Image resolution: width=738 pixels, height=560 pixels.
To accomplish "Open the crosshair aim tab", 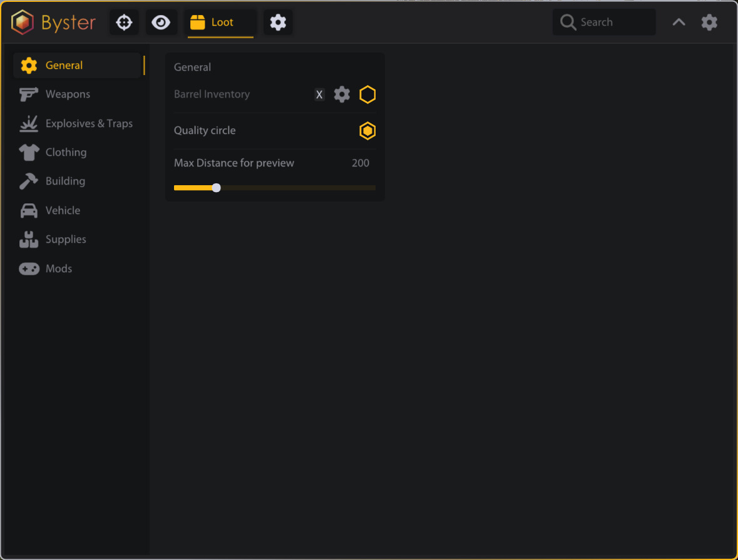I will [x=124, y=23].
